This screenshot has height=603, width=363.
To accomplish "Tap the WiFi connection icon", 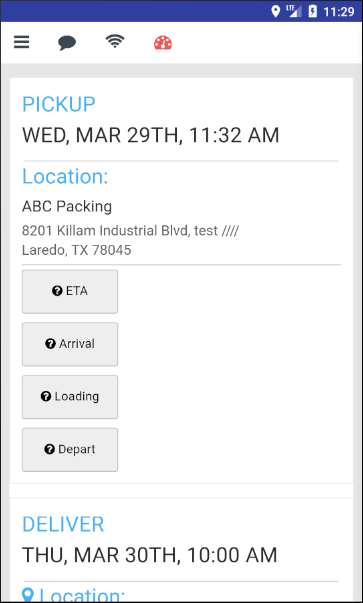I will (115, 41).
